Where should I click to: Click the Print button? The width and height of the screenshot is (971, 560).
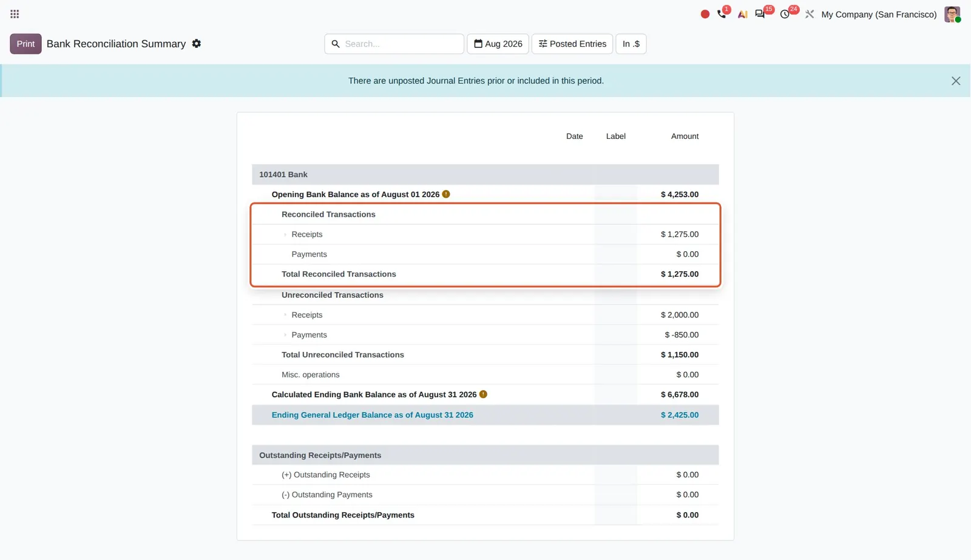[25, 44]
